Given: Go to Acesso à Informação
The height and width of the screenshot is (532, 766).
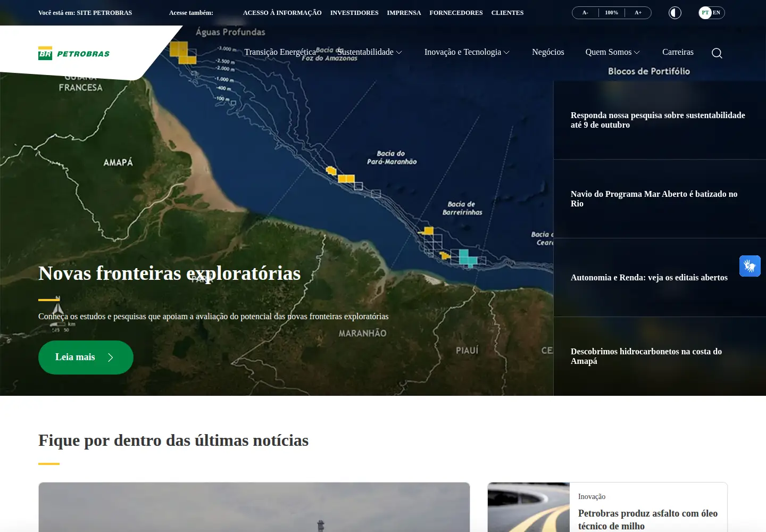Looking at the screenshot, I should tap(282, 13).
